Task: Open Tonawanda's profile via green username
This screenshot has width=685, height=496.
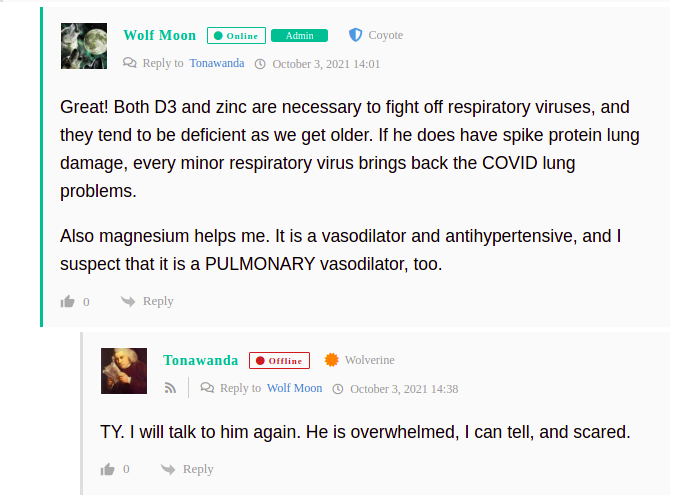Action: coord(201,360)
